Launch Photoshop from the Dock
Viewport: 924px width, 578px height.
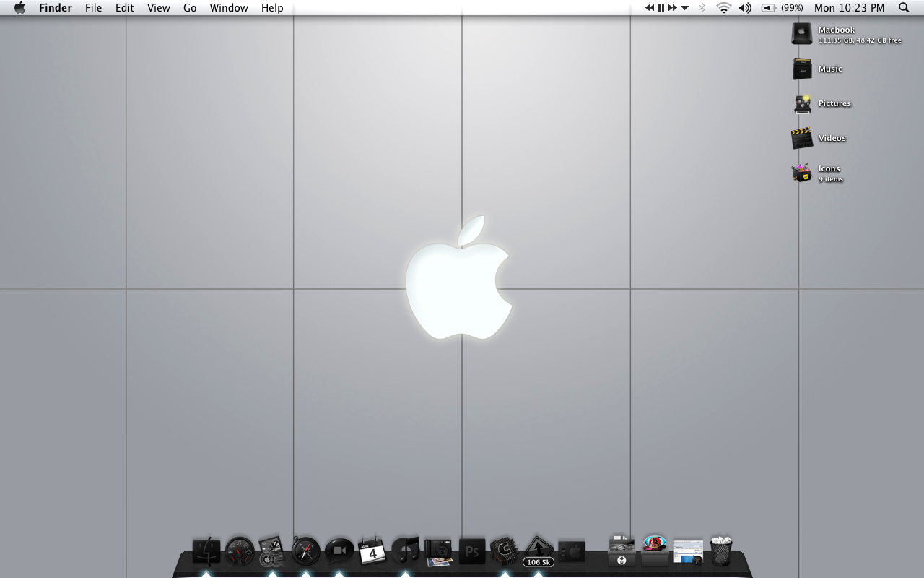(x=472, y=551)
